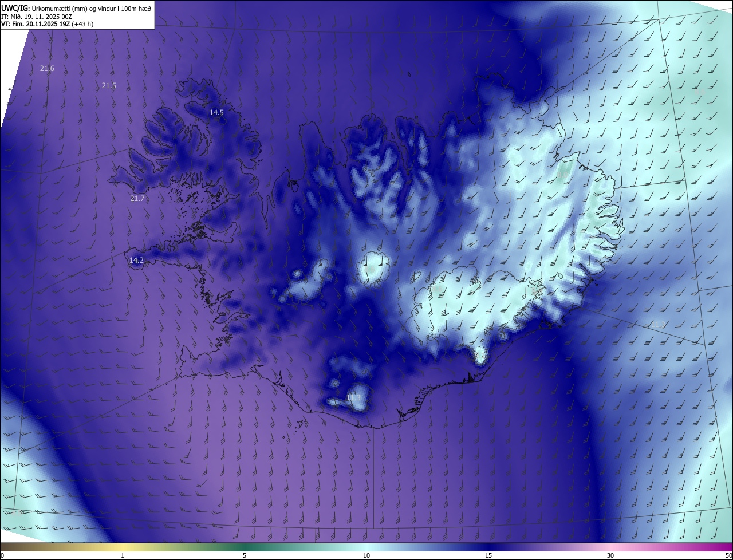Screen dimensions: 733x560
Task: Click the 14.2 value on the map
Action: (136, 260)
